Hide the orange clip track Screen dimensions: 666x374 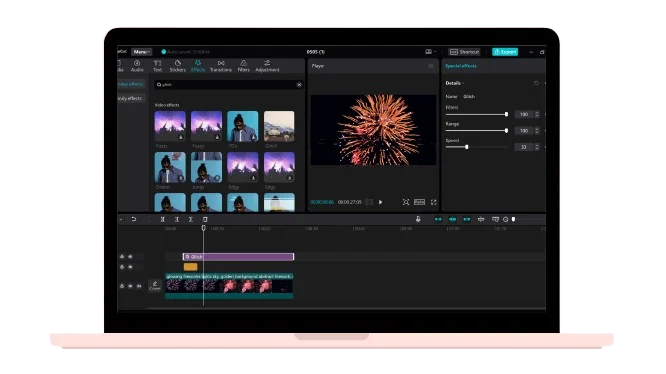130,267
